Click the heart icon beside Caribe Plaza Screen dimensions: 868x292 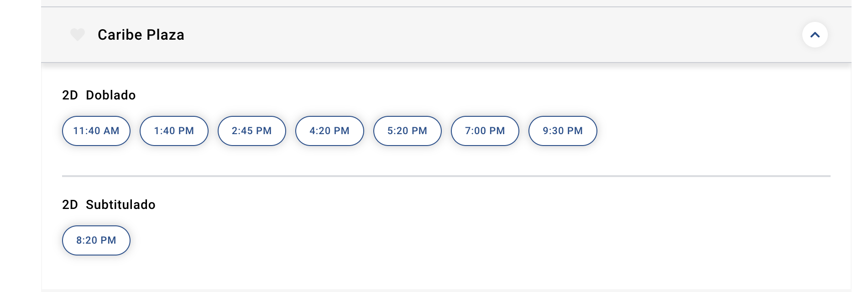pos(78,35)
